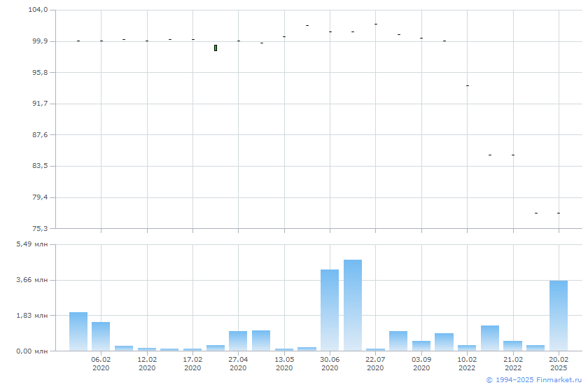
Task: Click the 30.06 2020 date label
Action: tap(330, 363)
